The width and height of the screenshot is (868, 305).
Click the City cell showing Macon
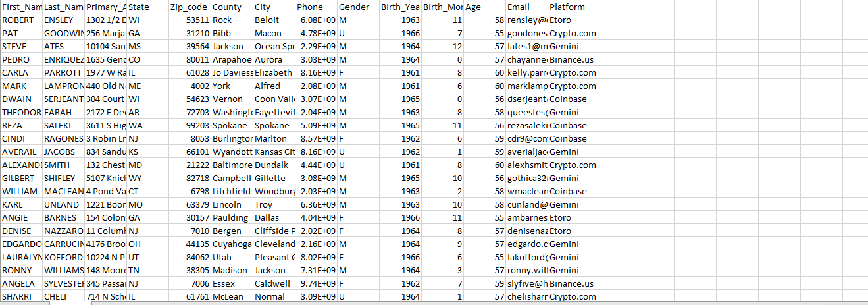tap(274, 33)
